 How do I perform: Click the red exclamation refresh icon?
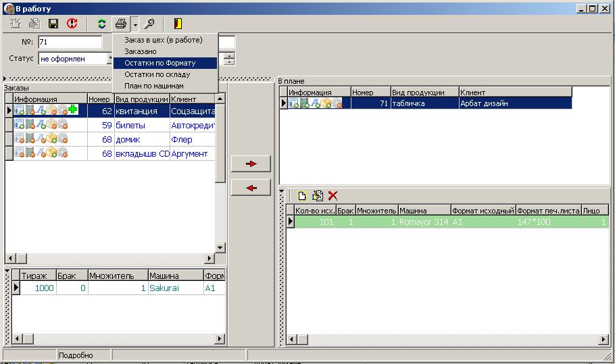point(72,24)
